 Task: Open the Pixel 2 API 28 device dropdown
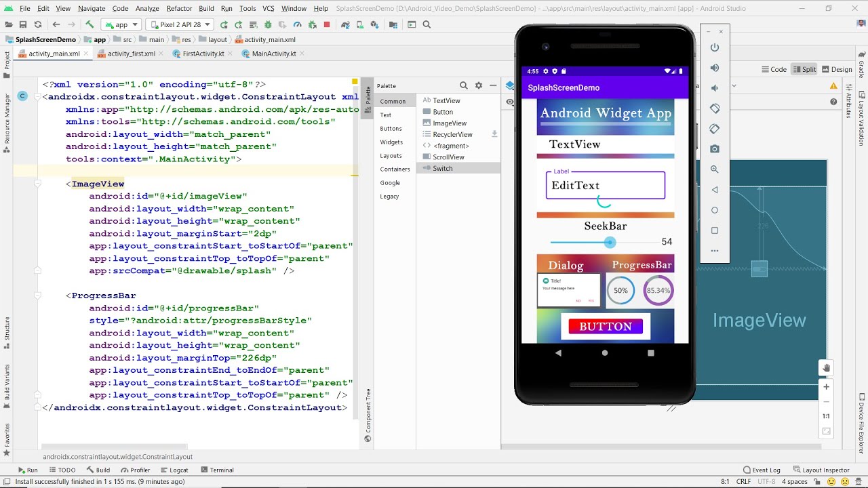[x=180, y=24]
